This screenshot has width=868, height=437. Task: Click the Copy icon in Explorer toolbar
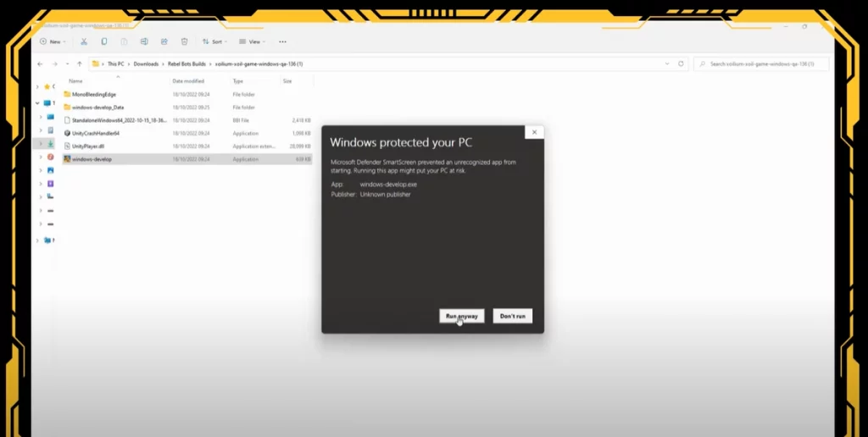(x=104, y=41)
